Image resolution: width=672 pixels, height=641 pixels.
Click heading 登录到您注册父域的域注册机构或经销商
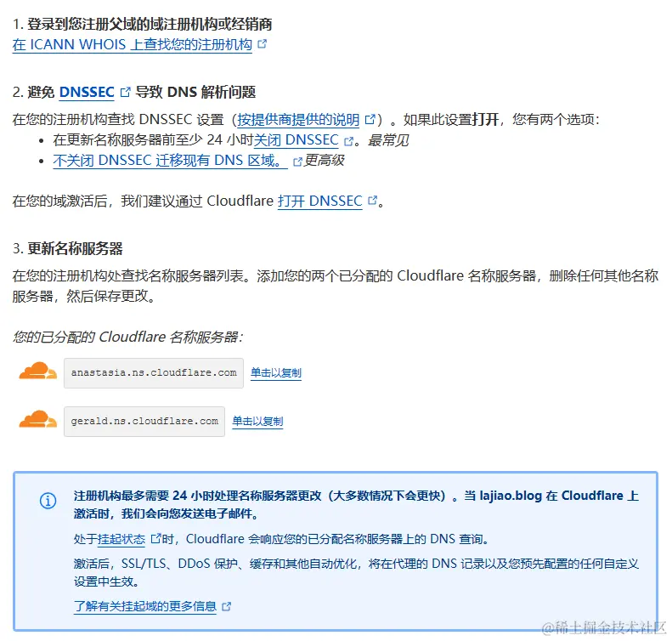pos(150,25)
